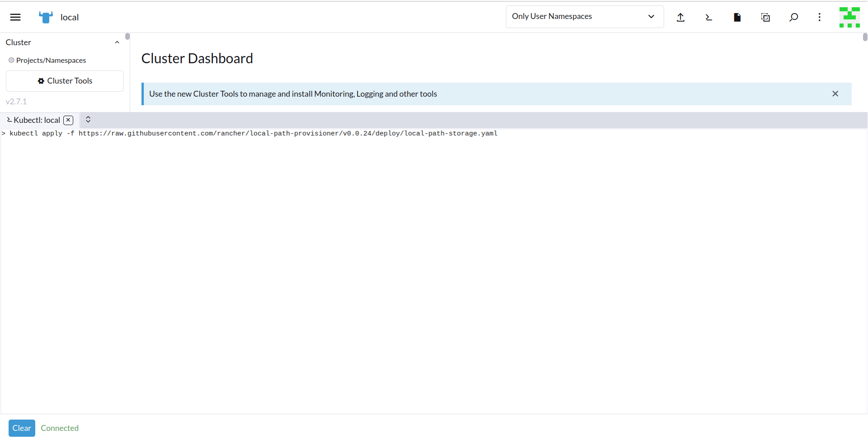Click the Clear button in terminal footer
The image size is (868, 439).
(x=21, y=428)
